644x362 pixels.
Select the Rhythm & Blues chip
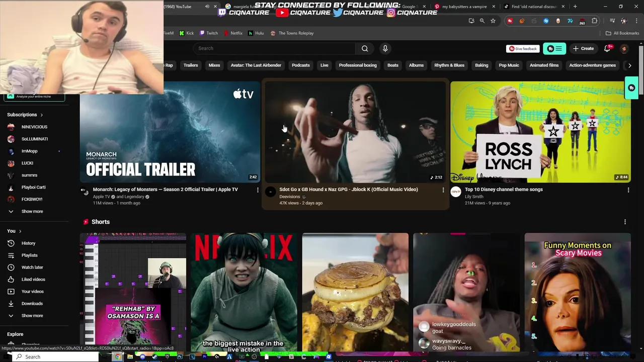point(449,65)
